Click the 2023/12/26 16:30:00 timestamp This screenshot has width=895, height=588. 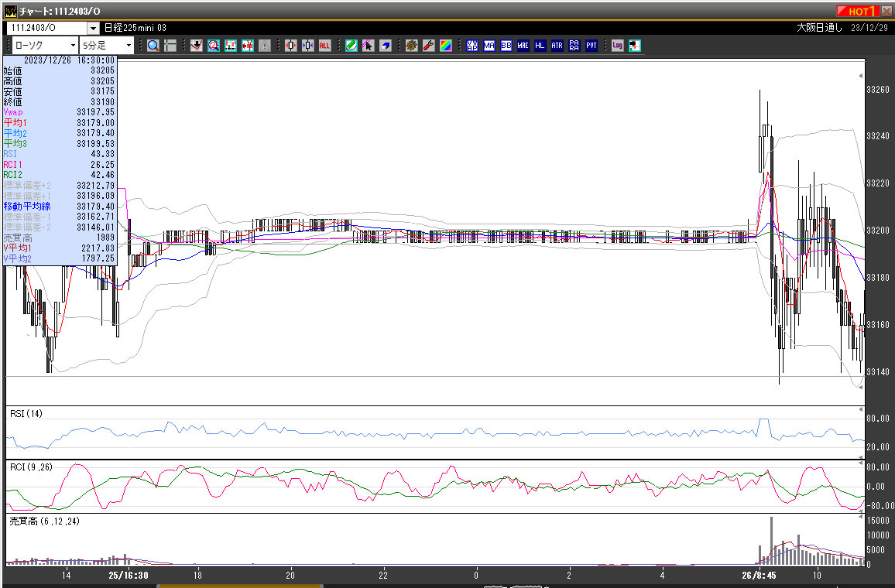pos(69,60)
